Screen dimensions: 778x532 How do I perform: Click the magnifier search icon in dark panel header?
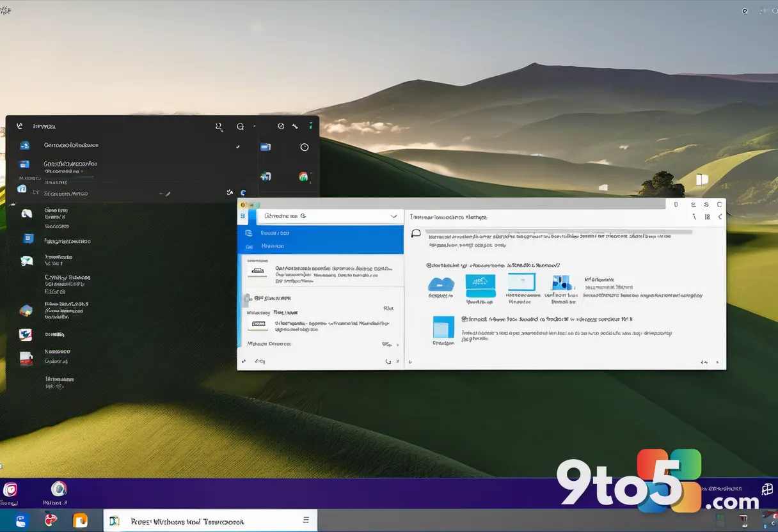[219, 127]
